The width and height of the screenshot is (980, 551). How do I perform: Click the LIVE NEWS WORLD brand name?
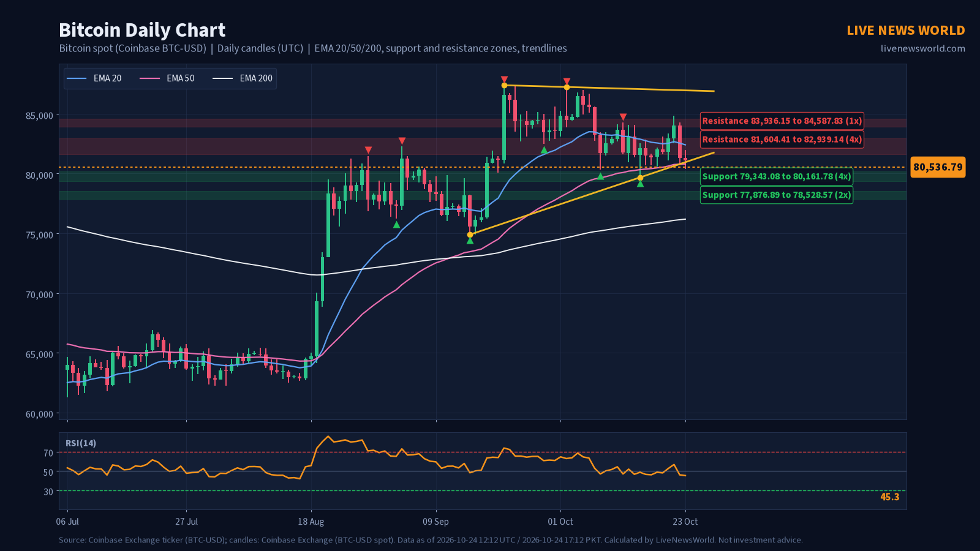point(906,31)
